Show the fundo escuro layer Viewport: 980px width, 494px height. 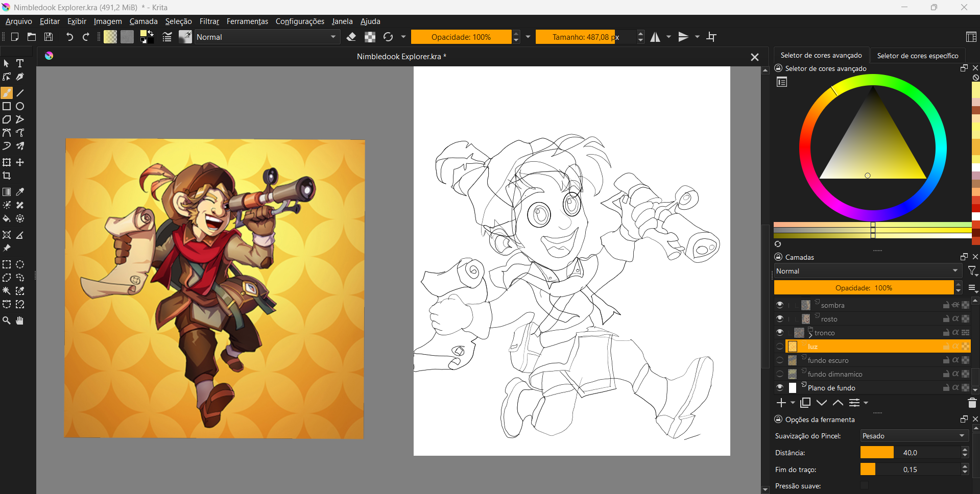click(x=780, y=360)
